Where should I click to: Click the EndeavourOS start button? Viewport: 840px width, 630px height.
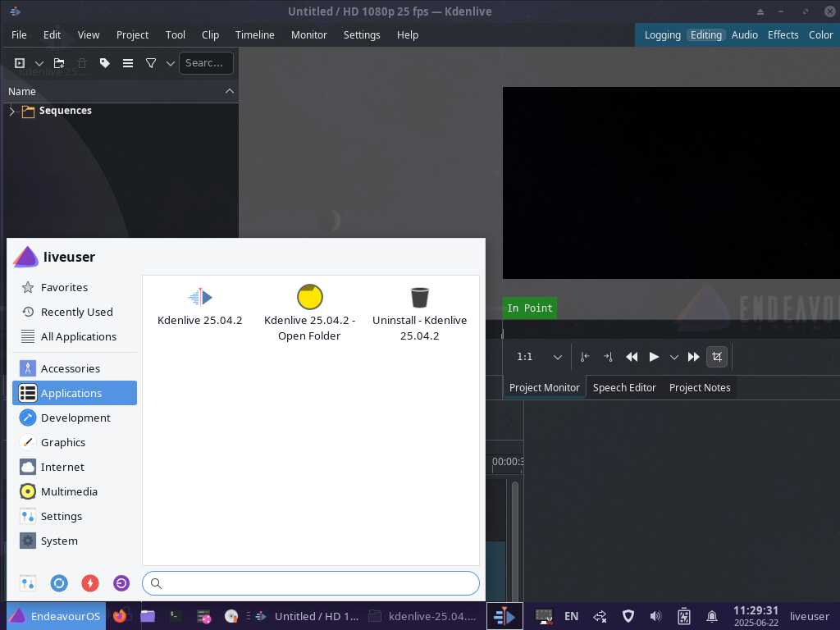point(56,616)
